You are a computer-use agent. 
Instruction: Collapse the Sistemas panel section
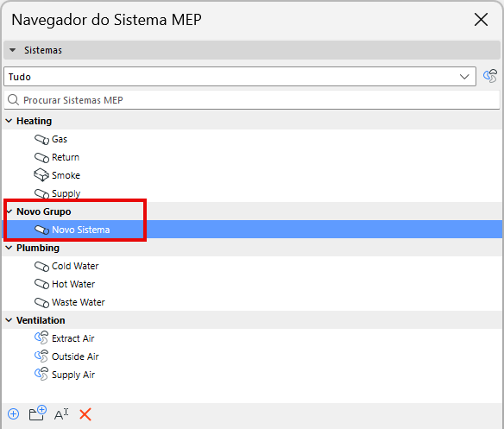(x=13, y=50)
